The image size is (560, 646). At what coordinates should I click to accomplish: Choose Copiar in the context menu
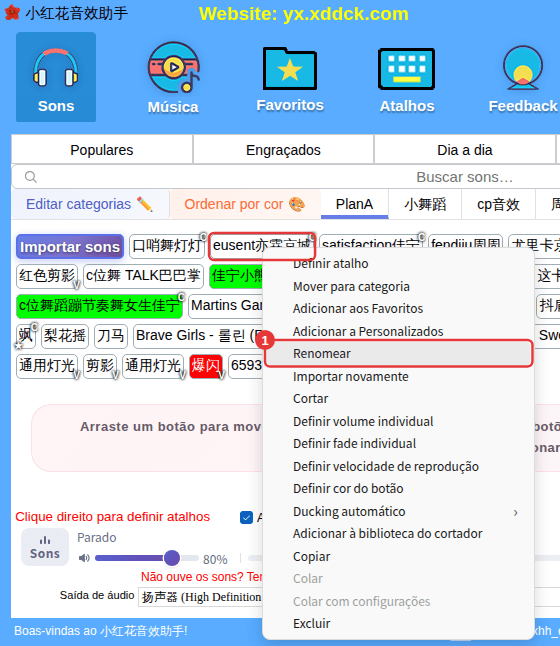point(398,556)
